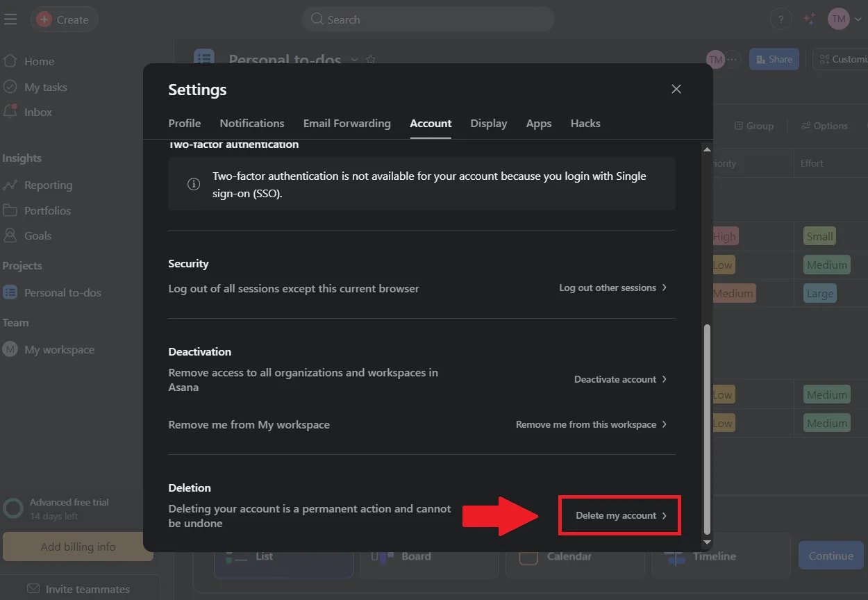Click Delete my account
868x600 pixels.
point(621,515)
